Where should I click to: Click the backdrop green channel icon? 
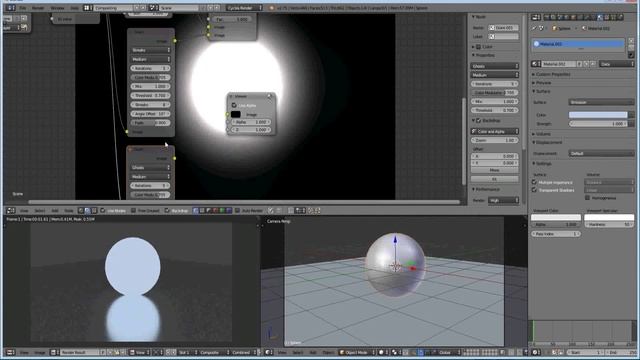coord(222,211)
